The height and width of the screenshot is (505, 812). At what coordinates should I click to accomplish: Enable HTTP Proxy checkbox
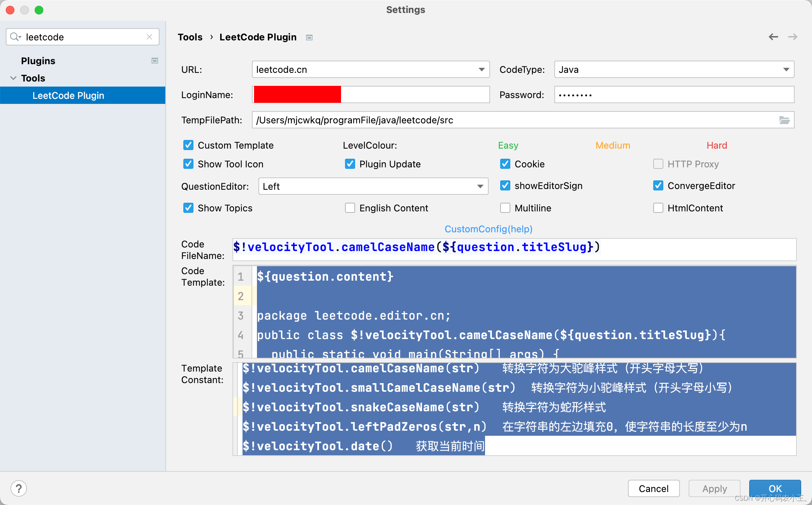tap(658, 164)
